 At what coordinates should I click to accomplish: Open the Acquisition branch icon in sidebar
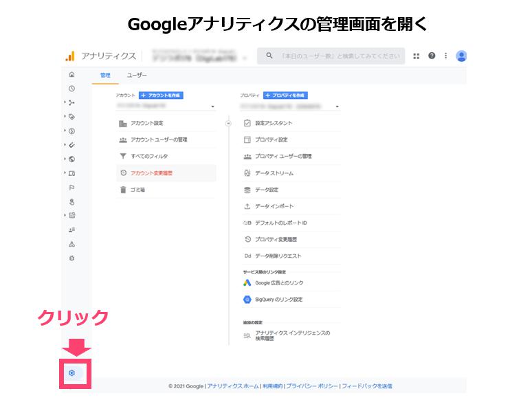(x=71, y=102)
